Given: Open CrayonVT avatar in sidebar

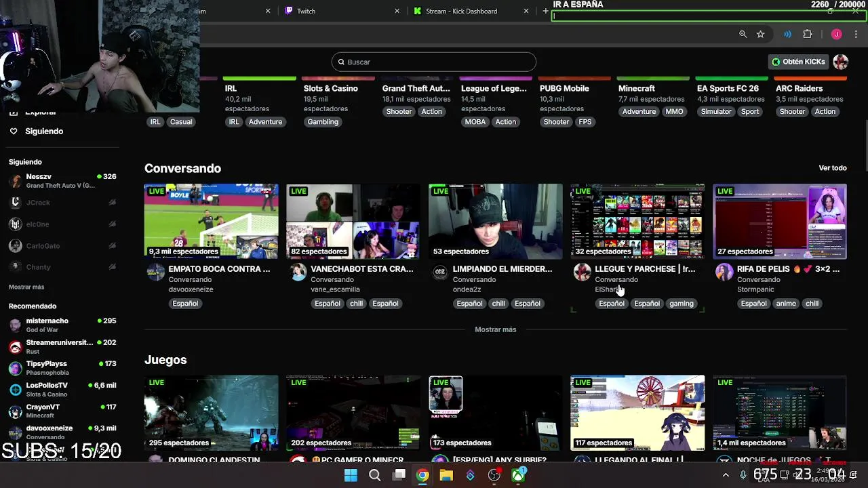Looking at the screenshot, I should pyautogui.click(x=16, y=411).
